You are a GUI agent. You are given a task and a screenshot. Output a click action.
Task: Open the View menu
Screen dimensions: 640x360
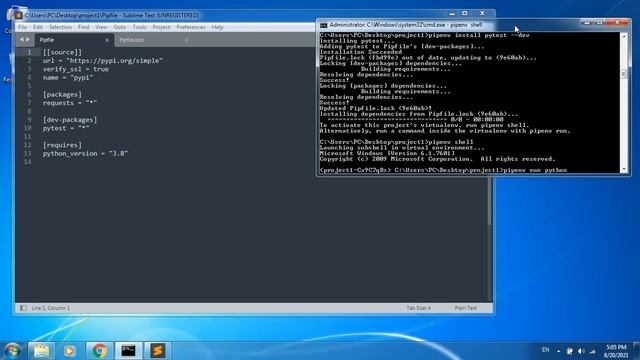(x=101, y=27)
